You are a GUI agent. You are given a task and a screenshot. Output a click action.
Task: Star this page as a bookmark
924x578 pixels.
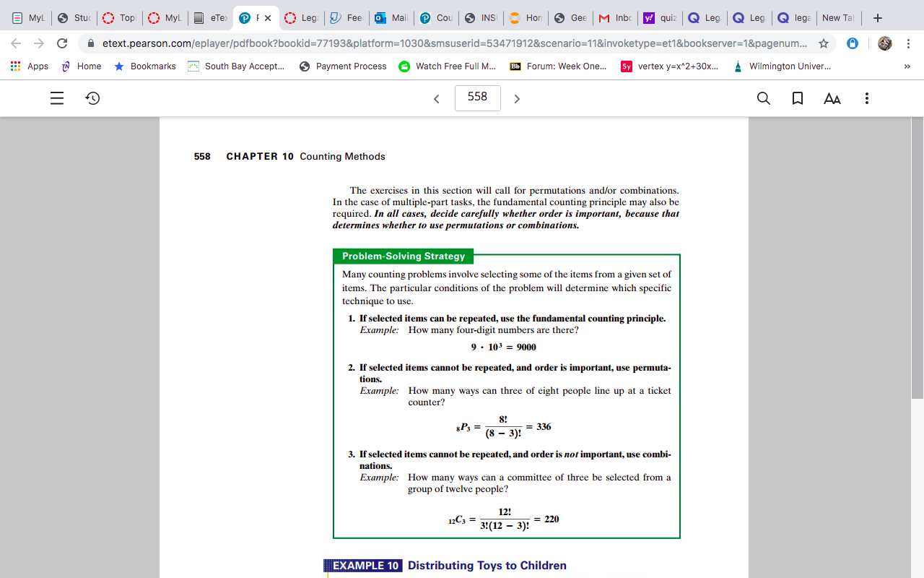[x=824, y=43]
